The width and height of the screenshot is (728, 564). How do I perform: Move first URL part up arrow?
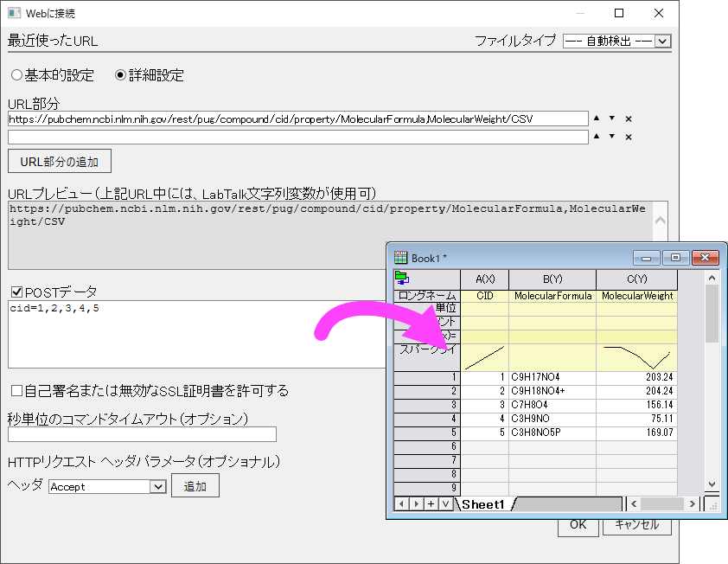[x=597, y=119]
